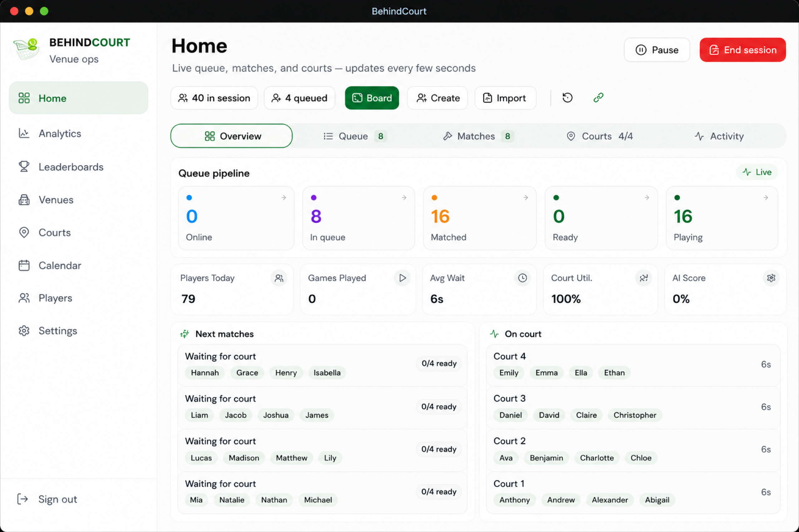Switch to the Matches tab
Image resolution: width=799 pixels, height=532 pixels.
478,136
